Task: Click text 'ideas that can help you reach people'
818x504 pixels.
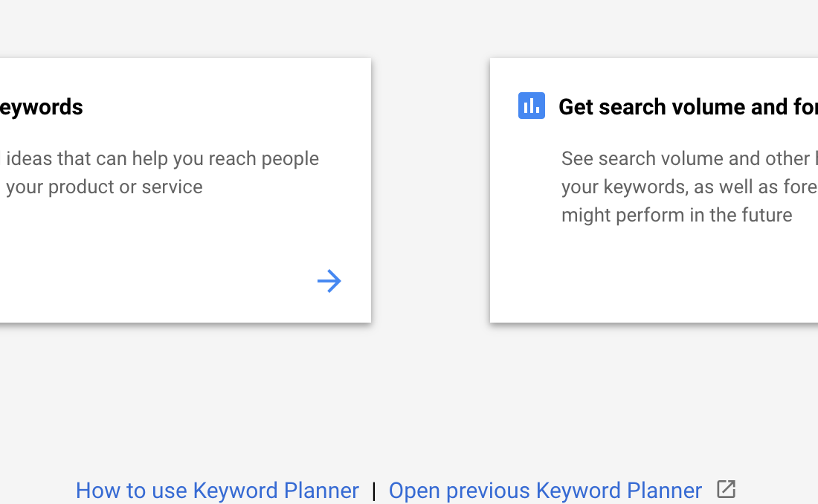Action: [162, 158]
